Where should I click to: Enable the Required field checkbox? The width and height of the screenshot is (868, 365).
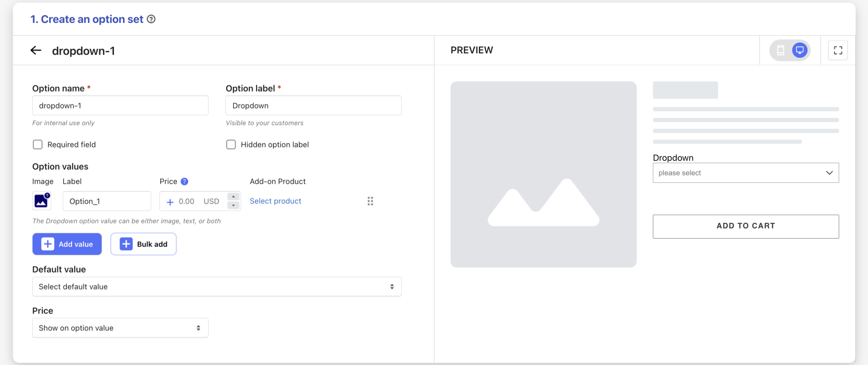click(38, 145)
